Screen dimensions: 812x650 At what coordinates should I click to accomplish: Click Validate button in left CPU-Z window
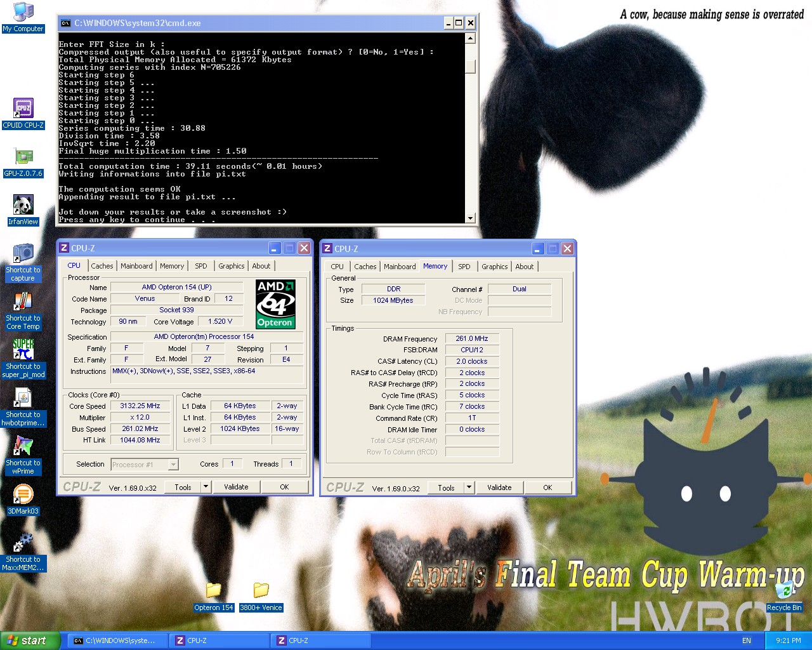coord(236,487)
